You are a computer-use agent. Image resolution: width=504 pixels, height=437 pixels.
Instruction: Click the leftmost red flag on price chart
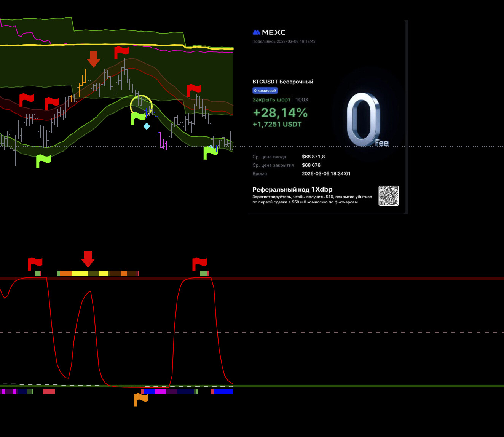[x=27, y=100]
